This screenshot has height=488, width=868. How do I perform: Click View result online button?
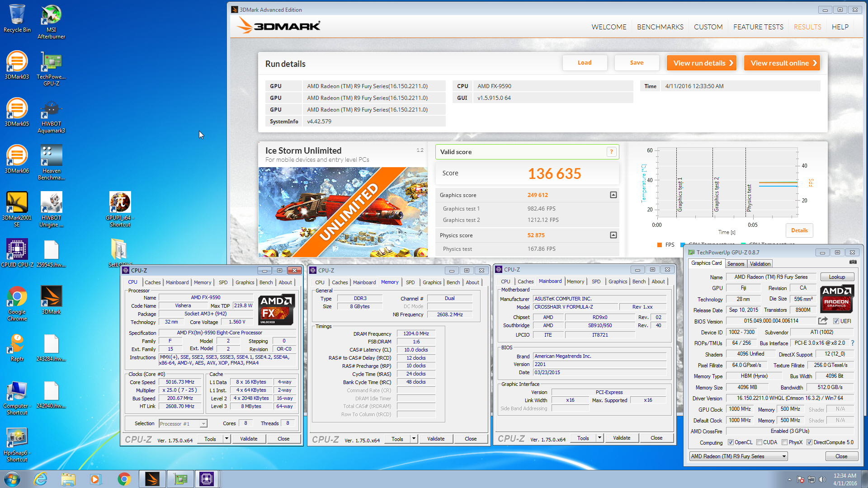tap(782, 63)
